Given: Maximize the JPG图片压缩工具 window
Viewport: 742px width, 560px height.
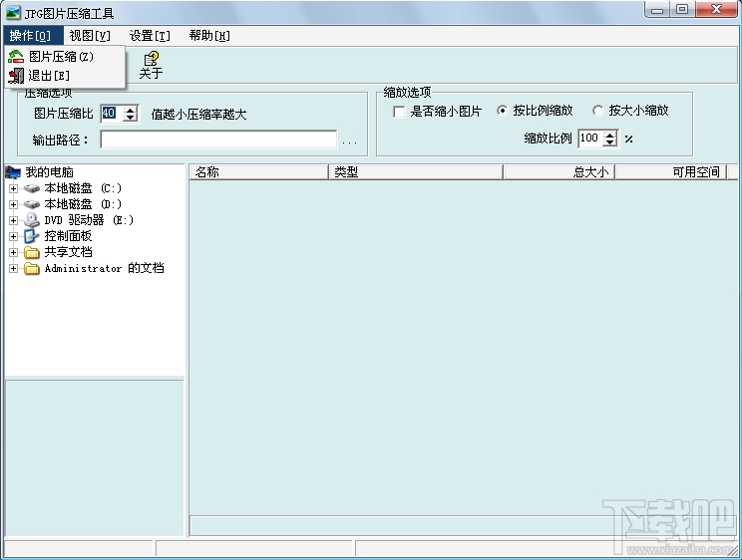Looking at the screenshot, I should coord(682,9).
